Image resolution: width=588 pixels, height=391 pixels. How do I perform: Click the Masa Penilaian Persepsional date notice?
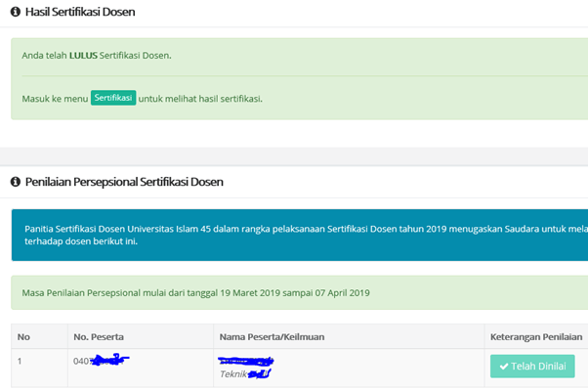pos(195,292)
